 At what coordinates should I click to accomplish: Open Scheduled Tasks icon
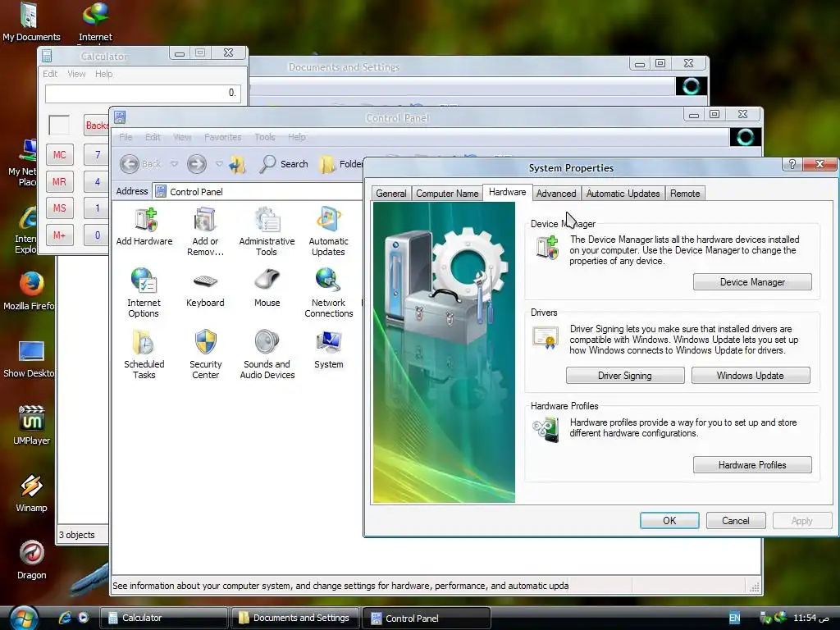pos(144,355)
